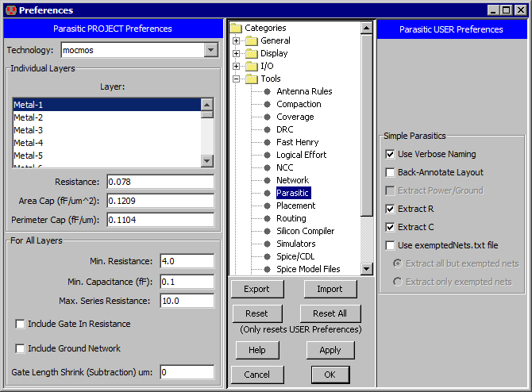Viewport: 532px width, 392px height.
Task: Select the Metal-3 layer in list
Action: coord(29,130)
